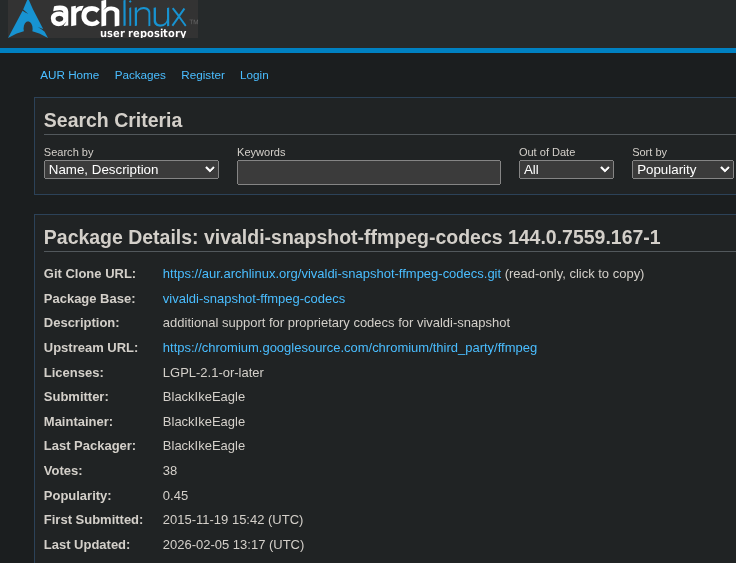Viewport: 736px width, 563px height.
Task: Open the Register page
Action: click(x=203, y=75)
